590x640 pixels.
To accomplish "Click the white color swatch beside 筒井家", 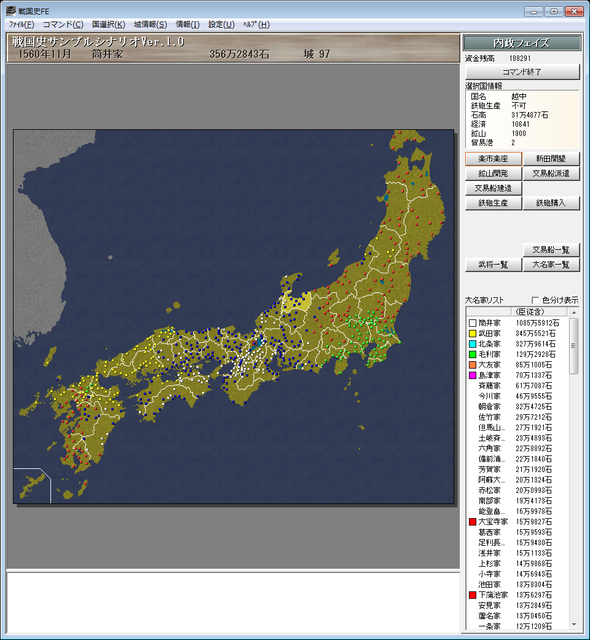I will click(472, 323).
